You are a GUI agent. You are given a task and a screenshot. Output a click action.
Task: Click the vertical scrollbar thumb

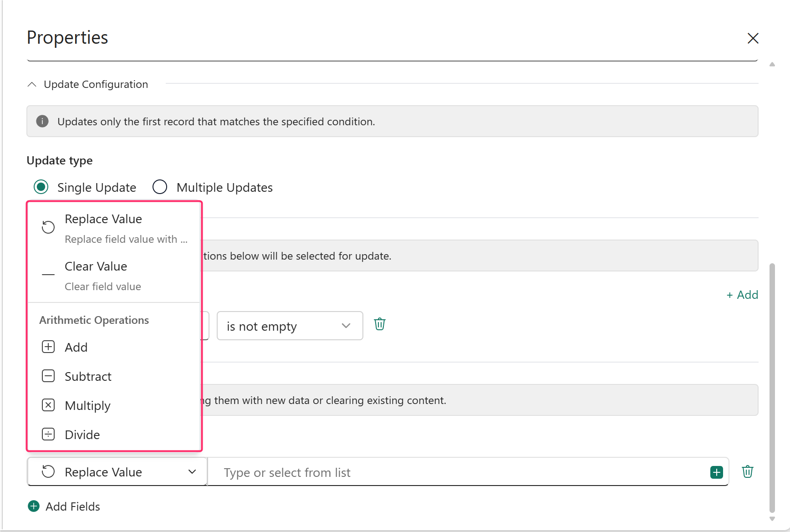click(x=772, y=388)
